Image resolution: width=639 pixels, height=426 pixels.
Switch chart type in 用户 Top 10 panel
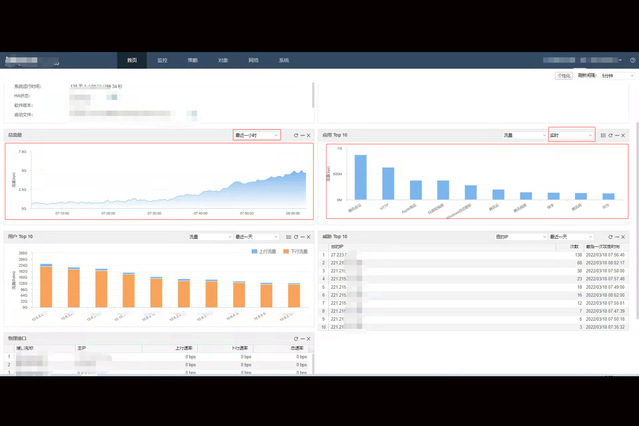[x=287, y=237]
